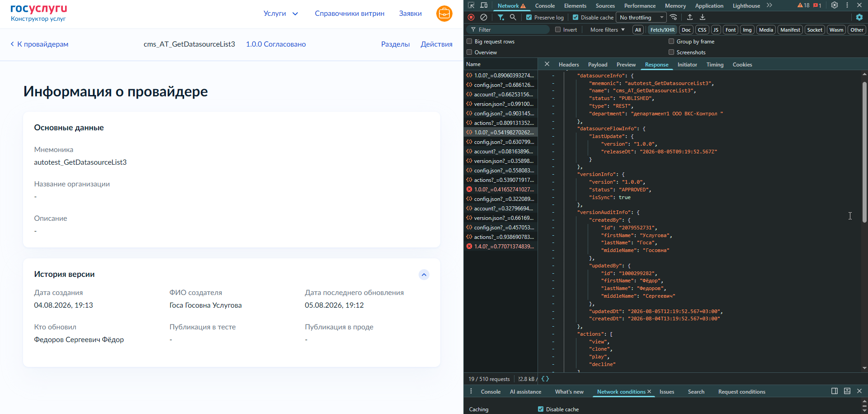Open the Preview tab of request
Image resolution: width=868 pixels, height=414 pixels.
626,64
